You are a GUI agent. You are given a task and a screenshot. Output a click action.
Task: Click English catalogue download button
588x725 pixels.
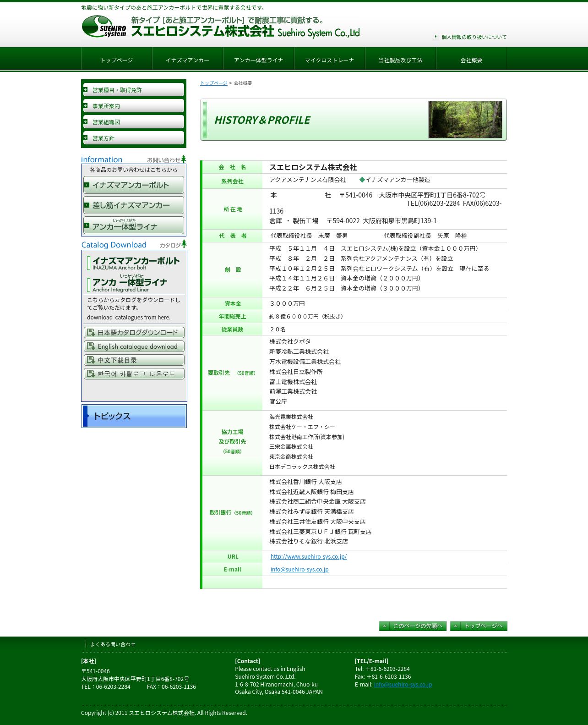point(134,346)
